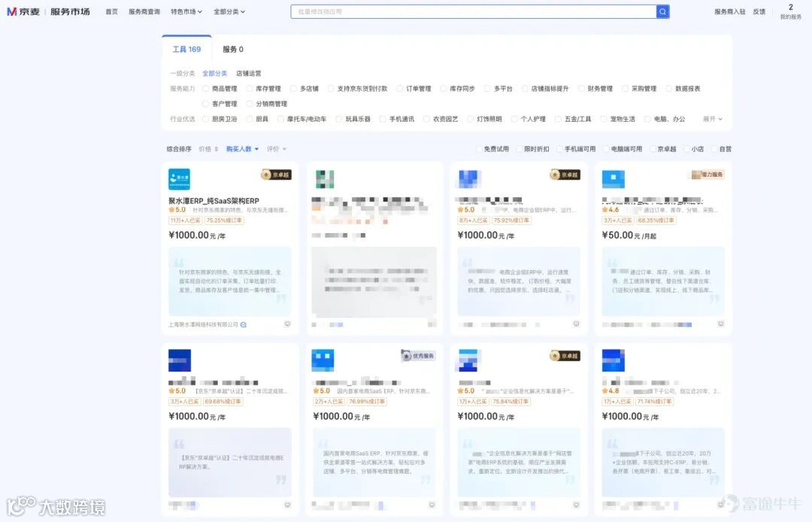Open the 特色市场 dropdown menu
This screenshot has width=812, height=522.
pyautogui.click(x=186, y=11)
